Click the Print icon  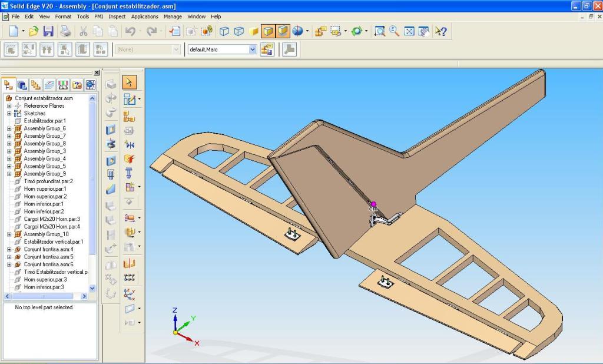[65, 31]
